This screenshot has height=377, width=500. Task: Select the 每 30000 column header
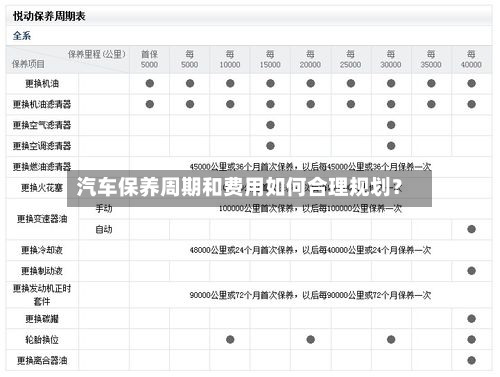(x=391, y=59)
